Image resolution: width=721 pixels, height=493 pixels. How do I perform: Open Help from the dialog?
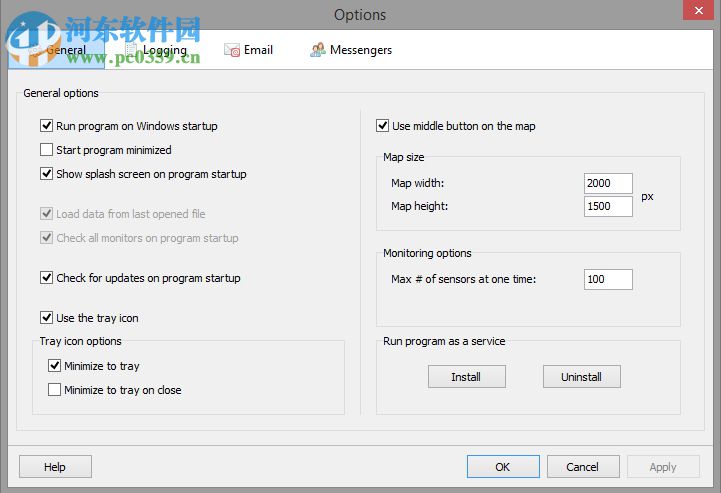click(x=55, y=467)
